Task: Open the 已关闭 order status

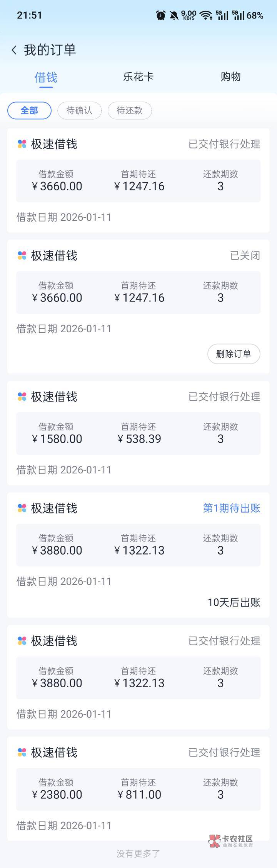Action: click(245, 255)
